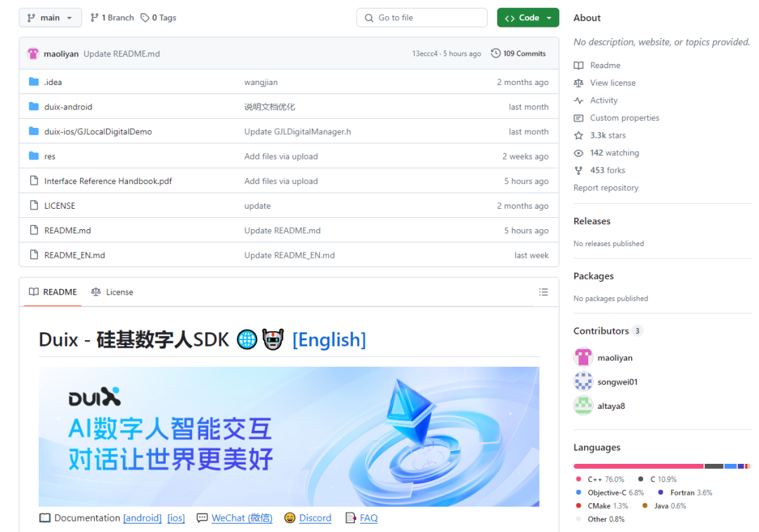Click the README.md file icon

point(34,230)
